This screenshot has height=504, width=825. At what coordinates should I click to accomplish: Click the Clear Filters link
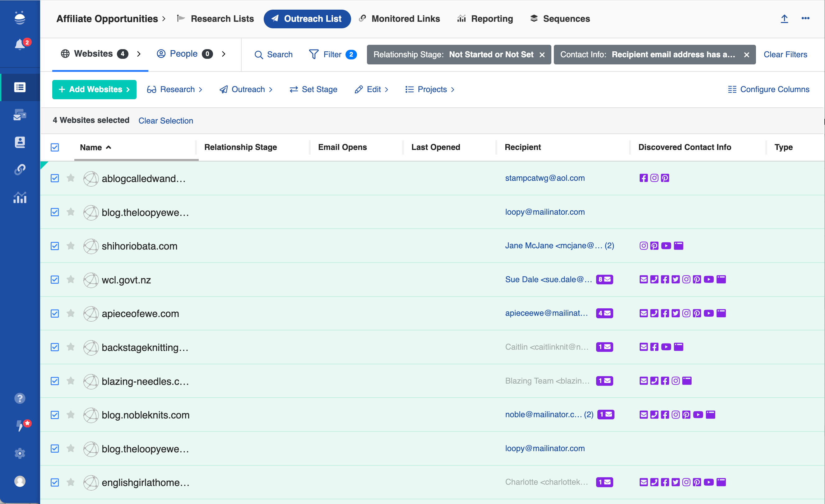tap(785, 54)
